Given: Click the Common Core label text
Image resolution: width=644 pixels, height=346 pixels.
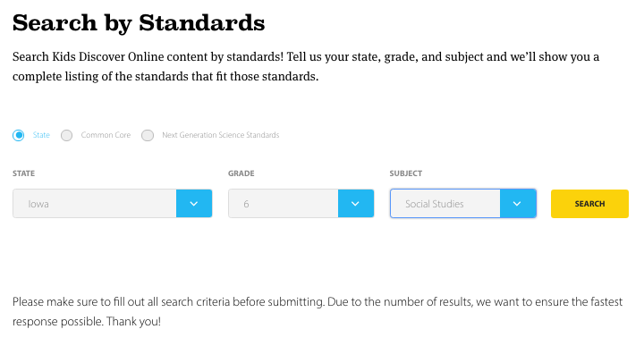Looking at the screenshot, I should coord(106,135).
